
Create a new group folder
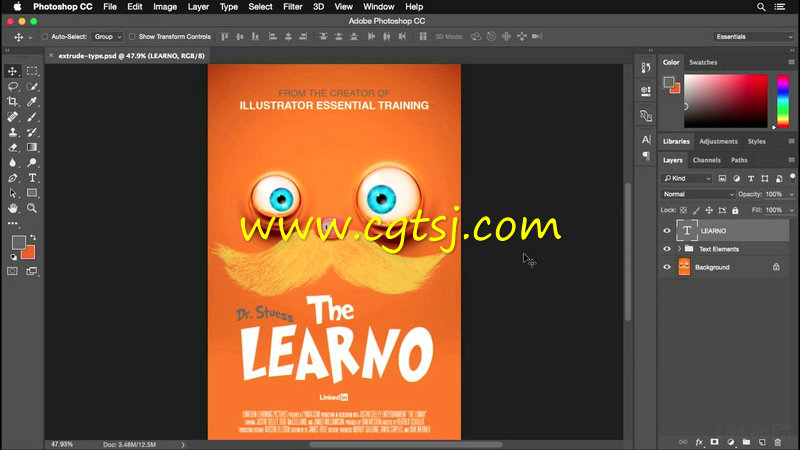click(x=746, y=442)
